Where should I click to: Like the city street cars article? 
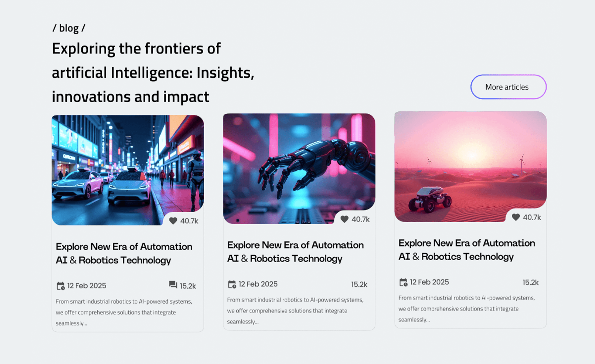pos(173,221)
